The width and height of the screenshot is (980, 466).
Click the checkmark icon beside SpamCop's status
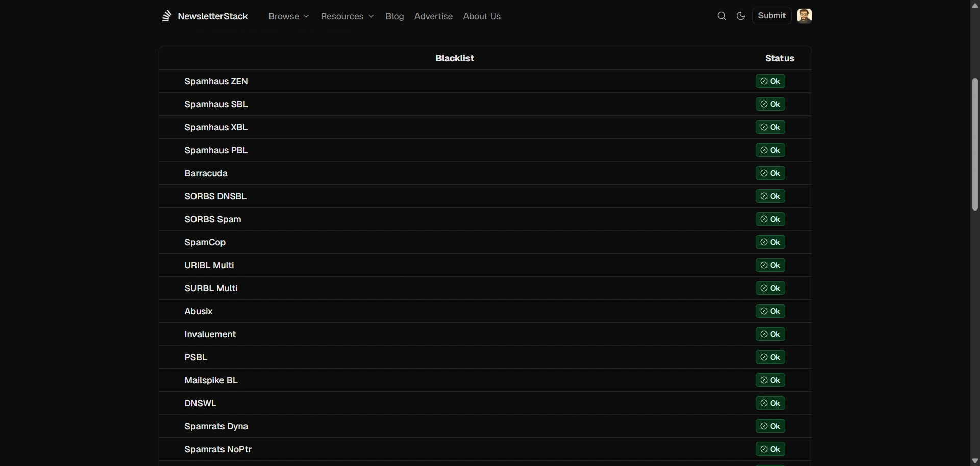pos(764,242)
